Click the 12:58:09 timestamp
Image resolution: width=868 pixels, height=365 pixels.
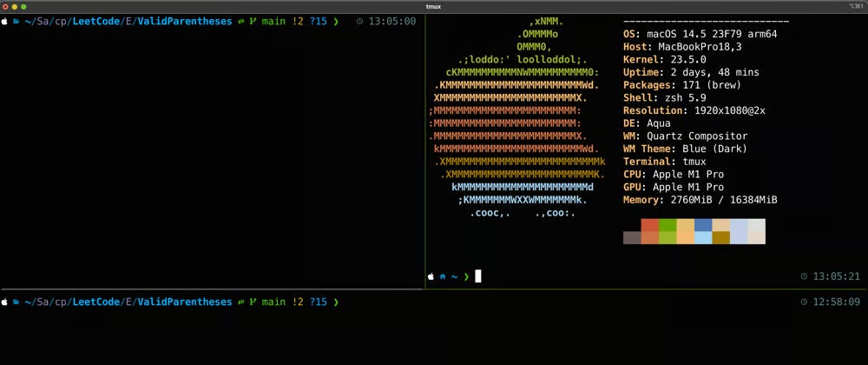tap(836, 302)
